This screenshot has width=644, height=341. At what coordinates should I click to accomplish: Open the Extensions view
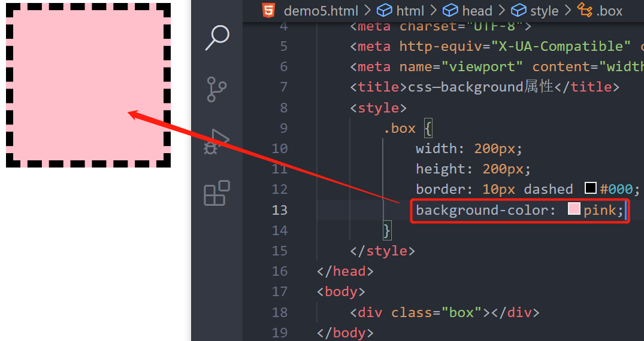click(x=216, y=193)
